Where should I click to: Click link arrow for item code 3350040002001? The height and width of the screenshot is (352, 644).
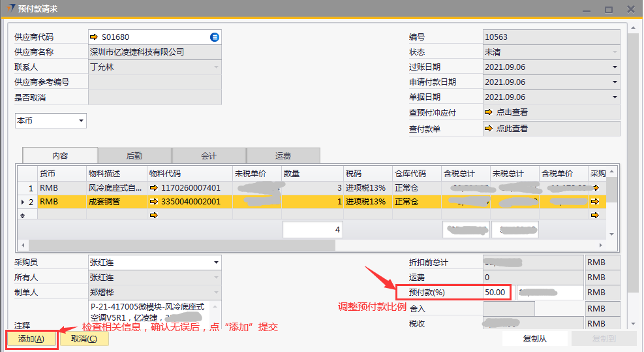pyautogui.click(x=154, y=202)
